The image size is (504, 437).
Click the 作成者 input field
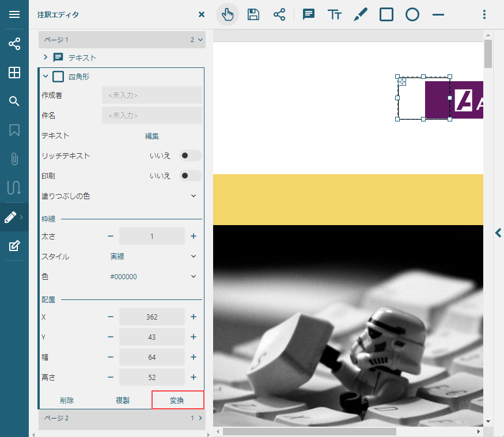click(151, 95)
